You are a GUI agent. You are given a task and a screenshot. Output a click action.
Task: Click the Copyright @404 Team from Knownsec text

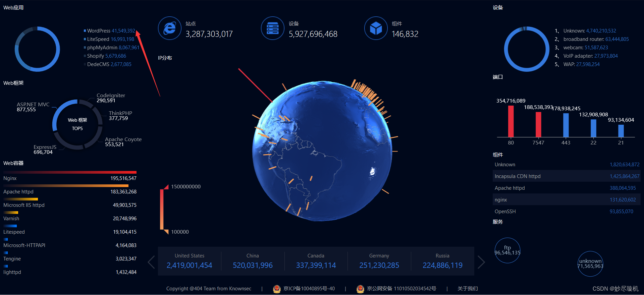tap(209, 289)
